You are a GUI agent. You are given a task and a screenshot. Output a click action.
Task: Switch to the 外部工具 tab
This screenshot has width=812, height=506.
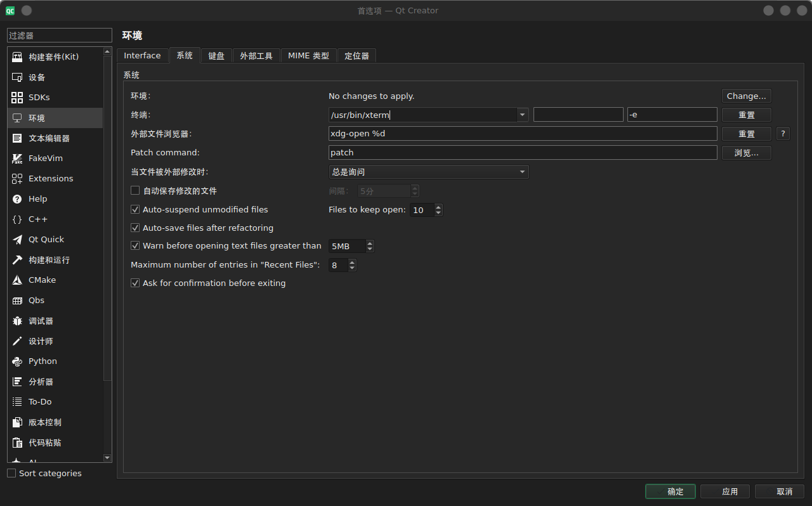[x=256, y=56]
